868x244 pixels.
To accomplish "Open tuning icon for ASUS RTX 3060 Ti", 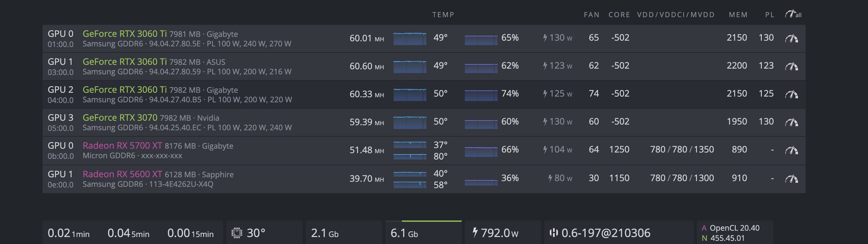I will (791, 66).
